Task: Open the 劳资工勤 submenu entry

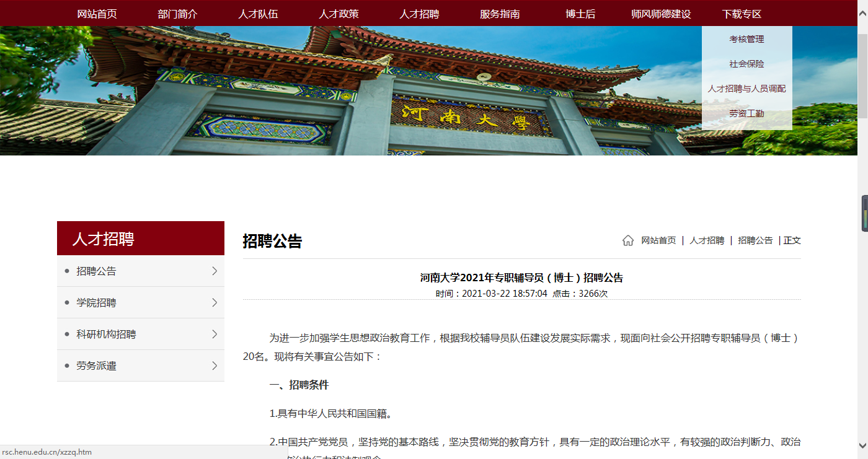Action: (x=746, y=113)
